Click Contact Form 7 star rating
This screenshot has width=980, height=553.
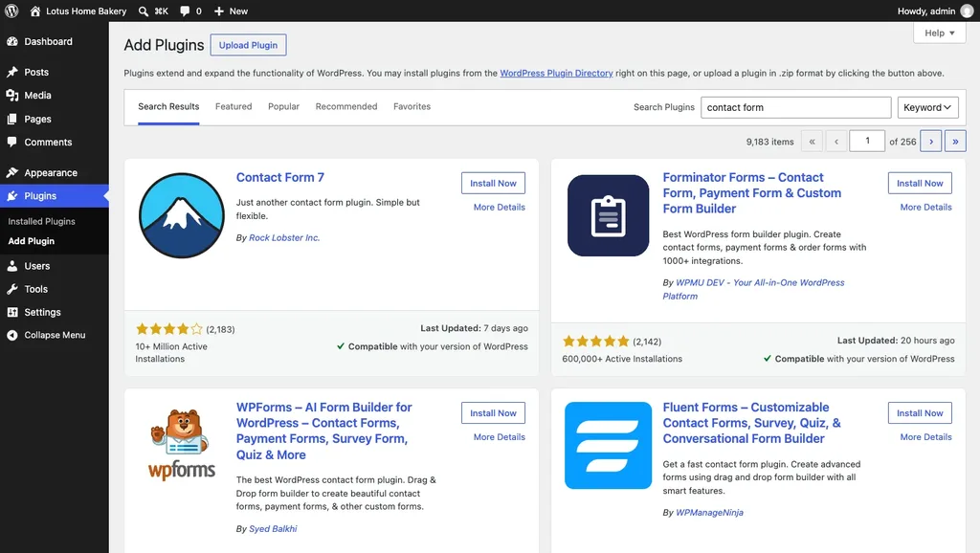pyautogui.click(x=169, y=329)
